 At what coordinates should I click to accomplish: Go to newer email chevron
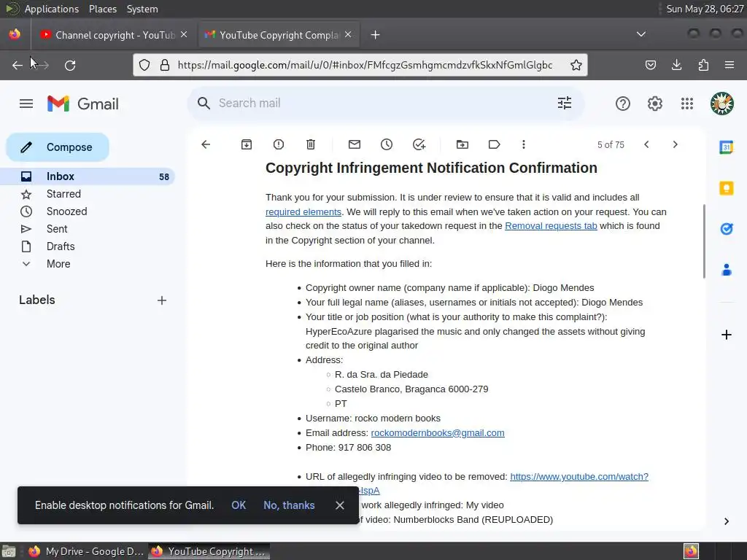click(x=646, y=144)
